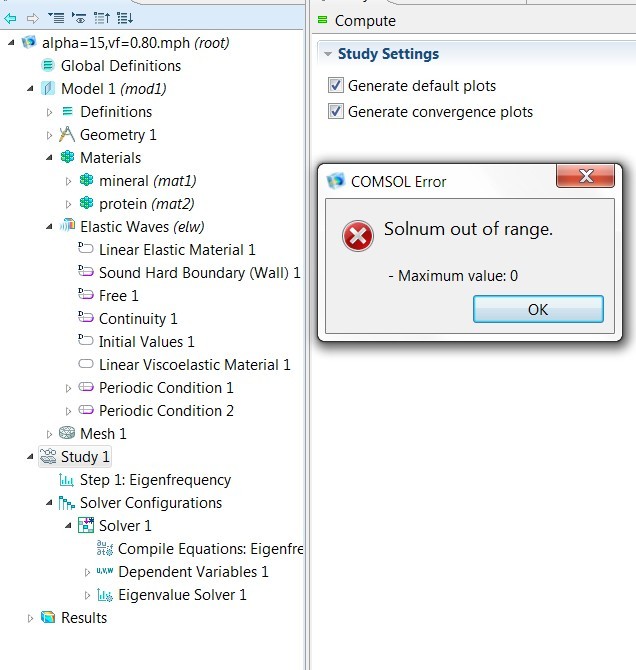The image size is (636, 670).
Task: Click the Compile Equations icon
Action: tap(105, 548)
